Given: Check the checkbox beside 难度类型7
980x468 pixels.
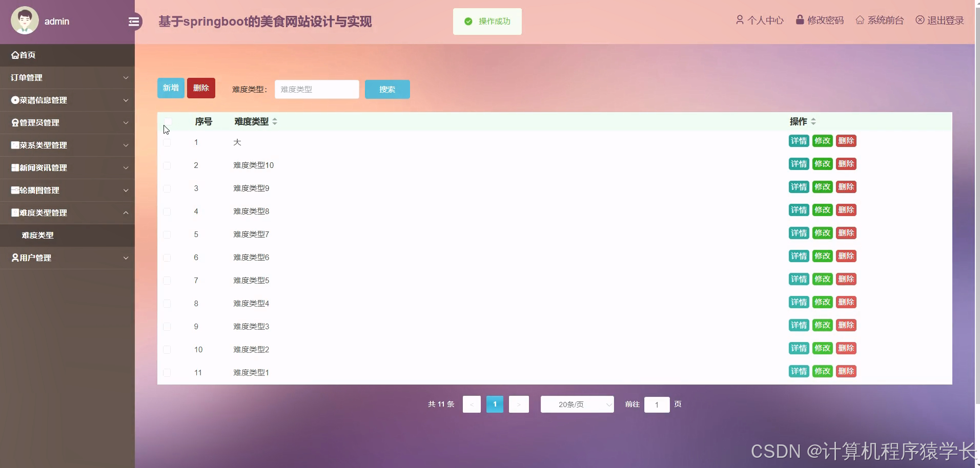Looking at the screenshot, I should (x=167, y=235).
